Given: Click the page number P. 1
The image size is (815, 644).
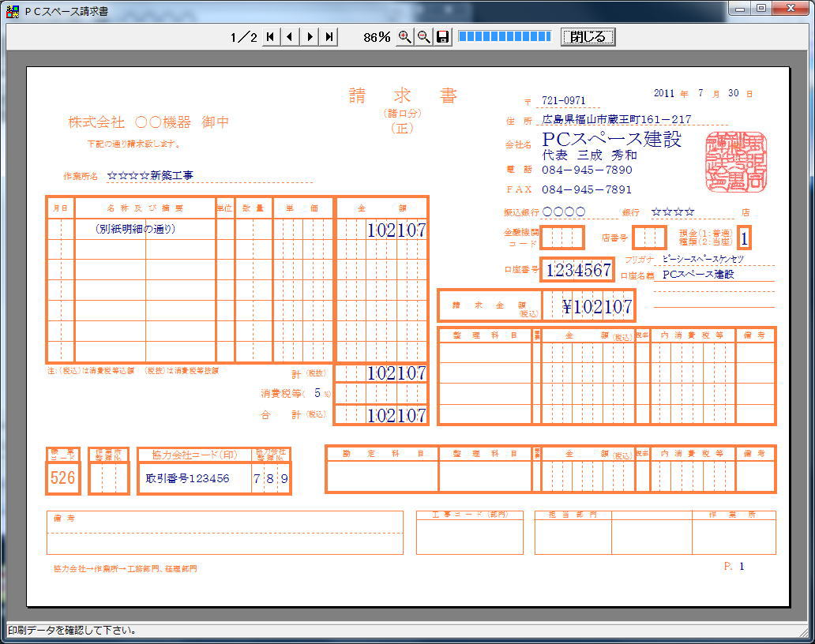Looking at the screenshot, I should click(734, 566).
